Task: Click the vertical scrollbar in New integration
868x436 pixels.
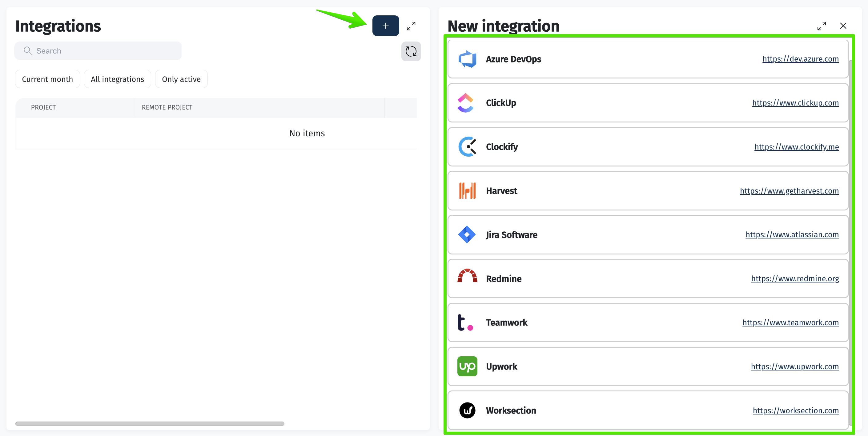Action: [x=850, y=242]
